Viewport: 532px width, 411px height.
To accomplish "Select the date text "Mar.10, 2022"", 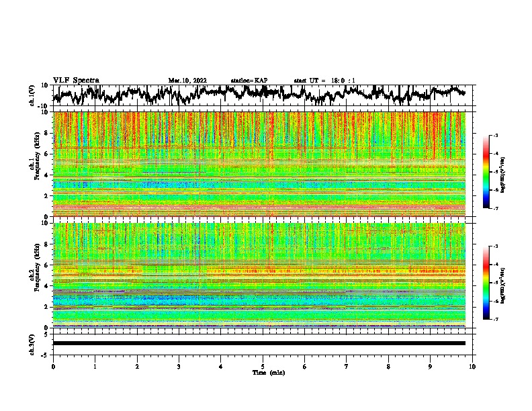I will pyautogui.click(x=187, y=81).
